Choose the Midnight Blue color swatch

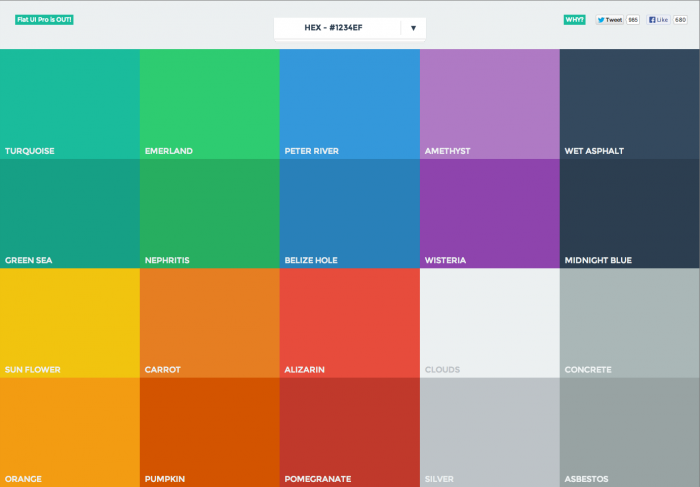coord(629,213)
